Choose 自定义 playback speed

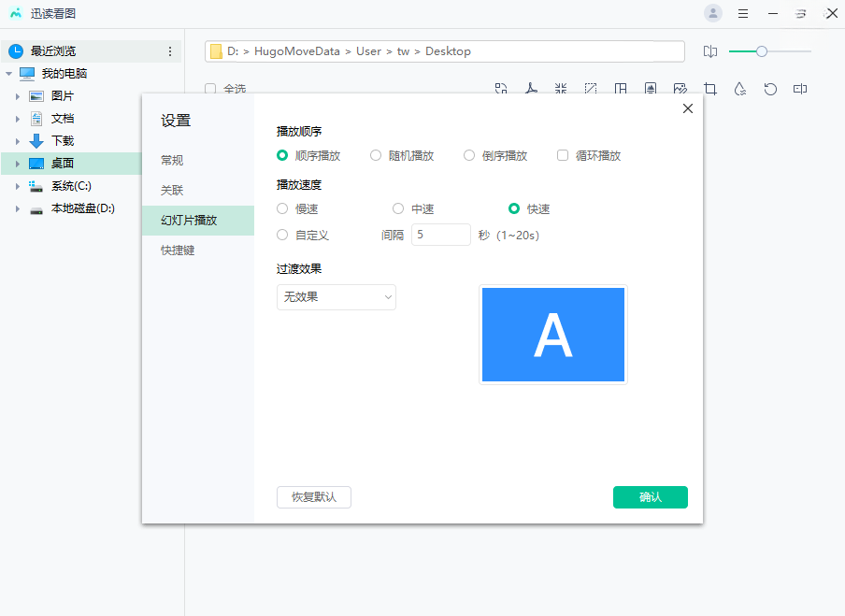(282, 235)
